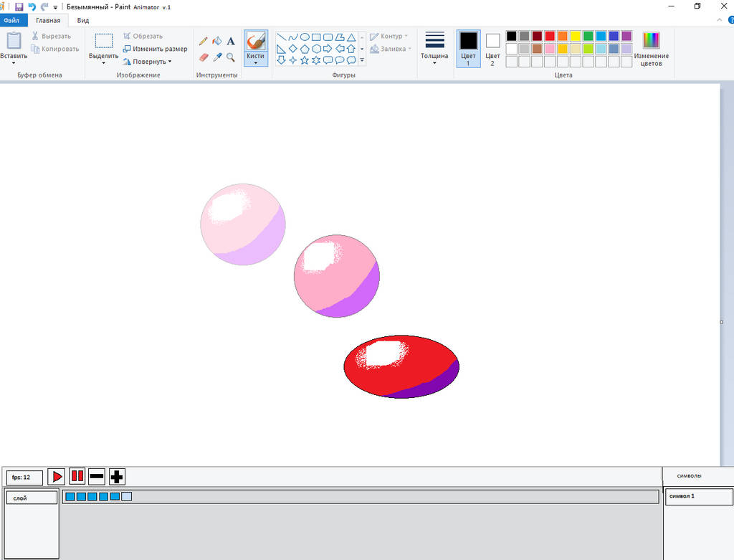Select the Color picker eyedropper tool
The height and width of the screenshot is (560, 734).
tap(216, 57)
